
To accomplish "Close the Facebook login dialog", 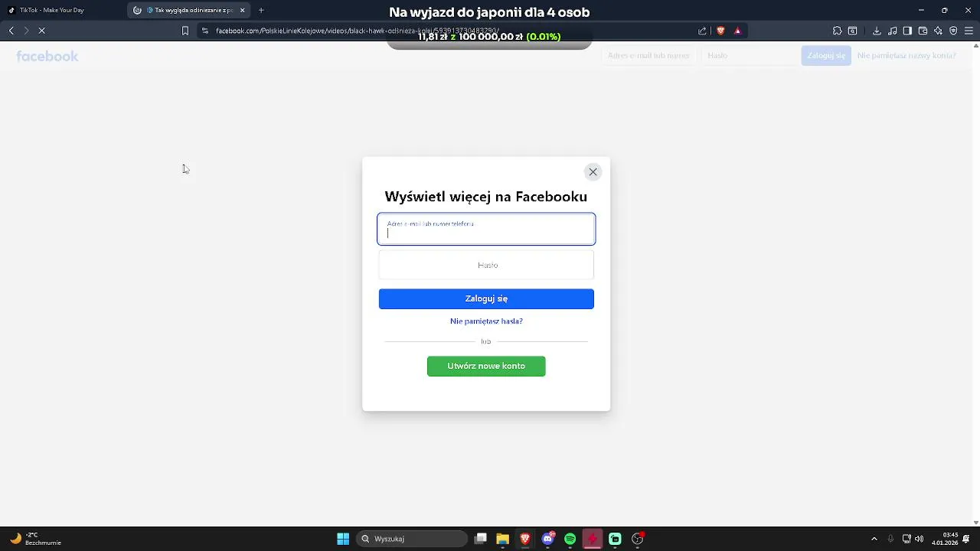I will (x=593, y=172).
